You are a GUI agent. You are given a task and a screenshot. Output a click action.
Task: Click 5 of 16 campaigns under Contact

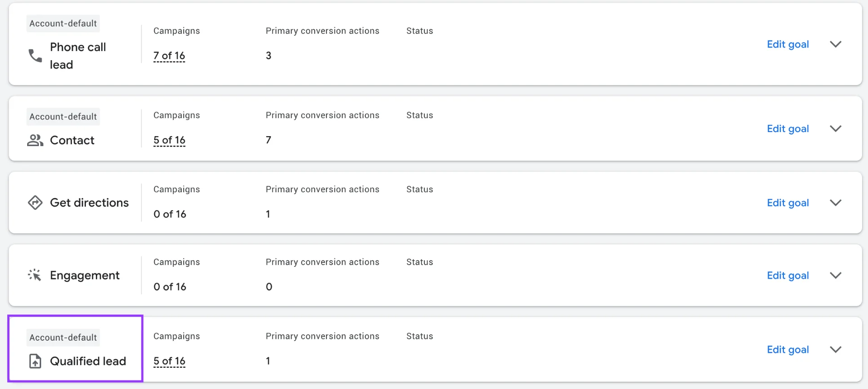[x=169, y=140]
